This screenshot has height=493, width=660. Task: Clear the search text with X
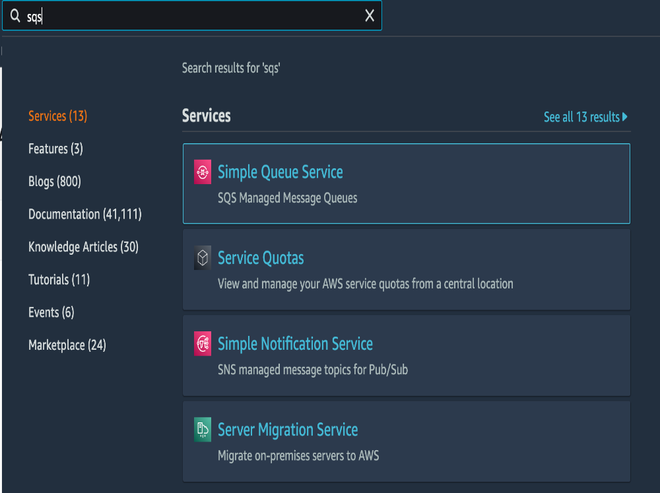pyautogui.click(x=369, y=16)
